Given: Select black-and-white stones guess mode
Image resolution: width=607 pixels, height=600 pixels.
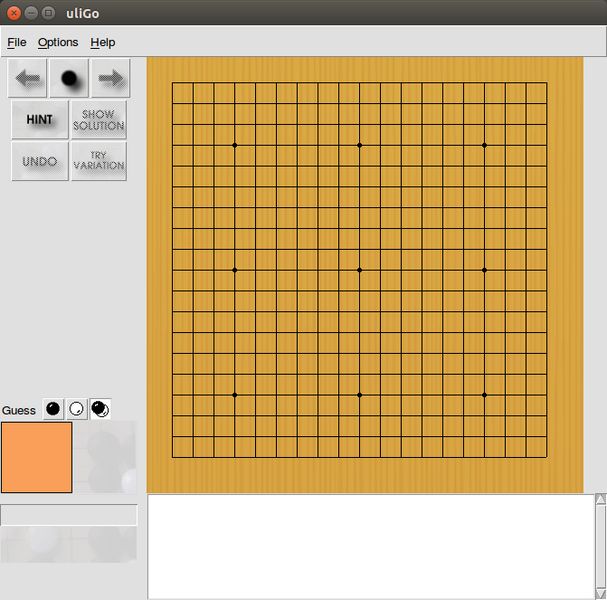Looking at the screenshot, I should tap(100, 409).
